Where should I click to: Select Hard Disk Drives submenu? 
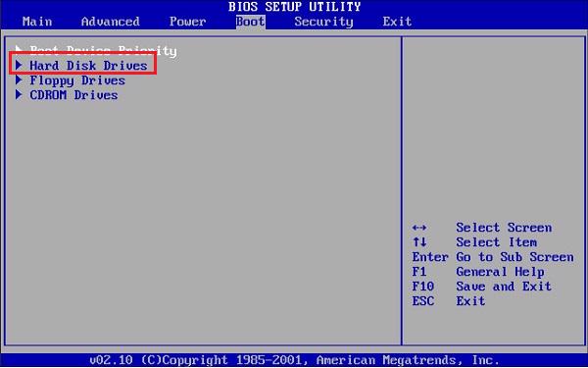[88, 66]
